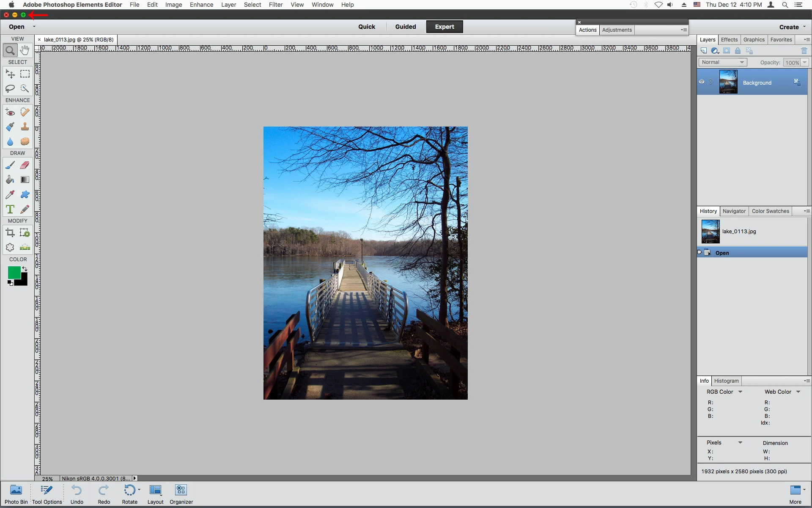Select the Eraser tool
Viewport: 812px width, 508px height.
click(x=25, y=165)
